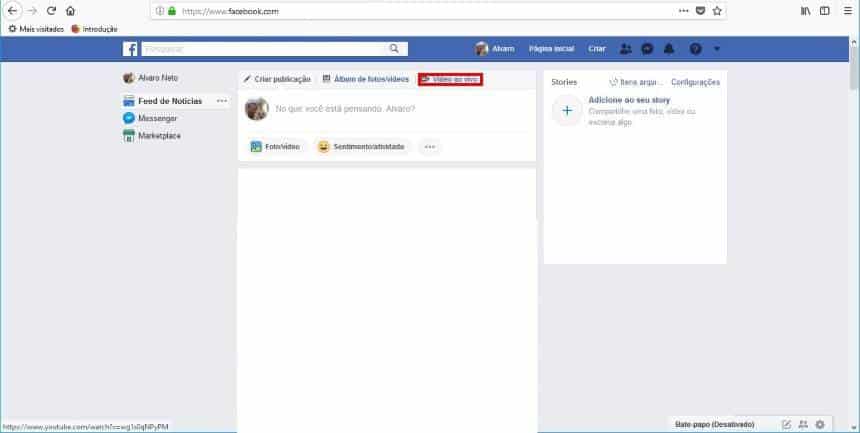Click the composer profile picture thumbnail

(256, 109)
